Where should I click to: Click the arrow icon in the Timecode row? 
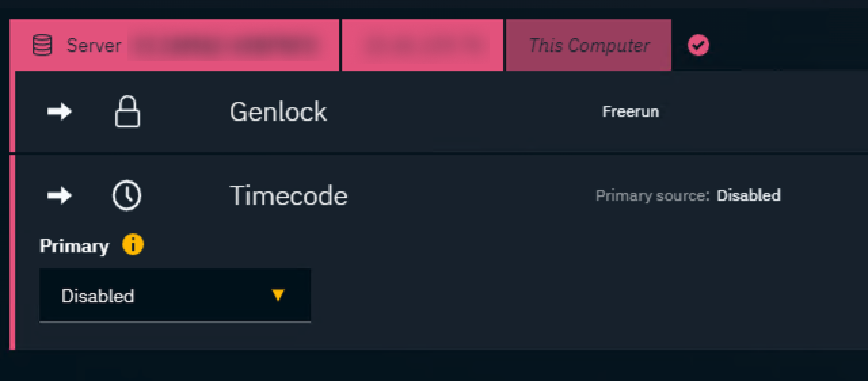(60, 196)
